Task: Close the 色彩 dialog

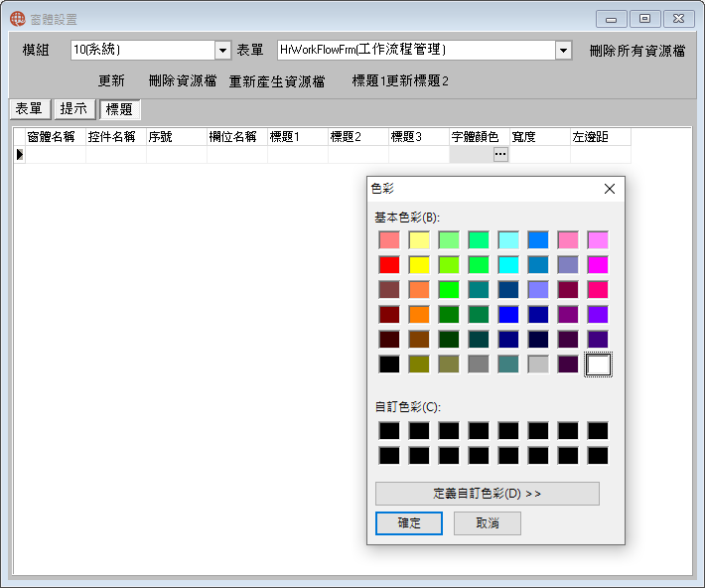Action: tap(610, 189)
